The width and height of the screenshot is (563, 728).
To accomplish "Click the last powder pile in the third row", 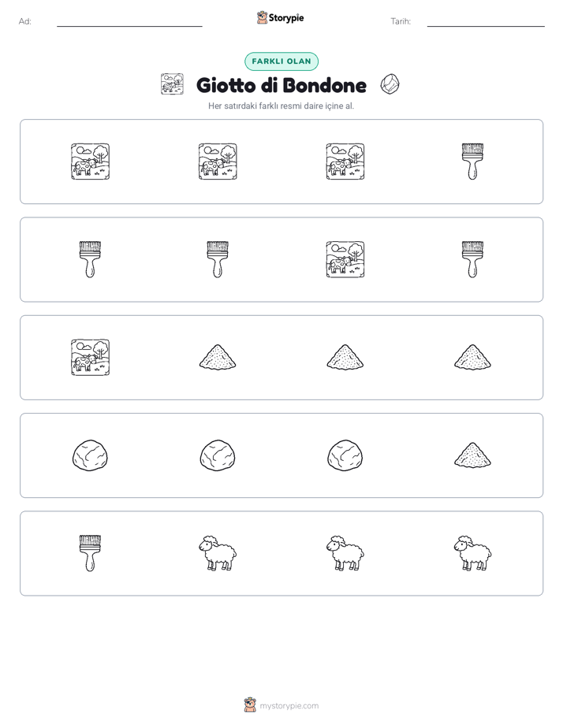I will pos(472,357).
